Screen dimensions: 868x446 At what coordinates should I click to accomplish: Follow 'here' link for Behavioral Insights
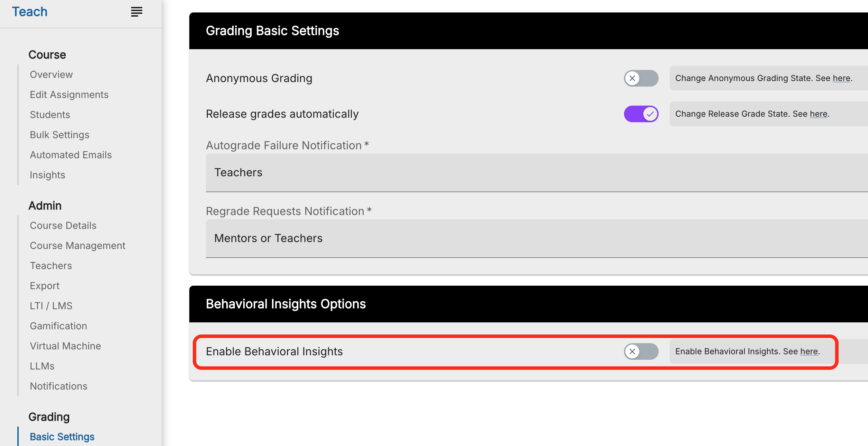(809, 351)
